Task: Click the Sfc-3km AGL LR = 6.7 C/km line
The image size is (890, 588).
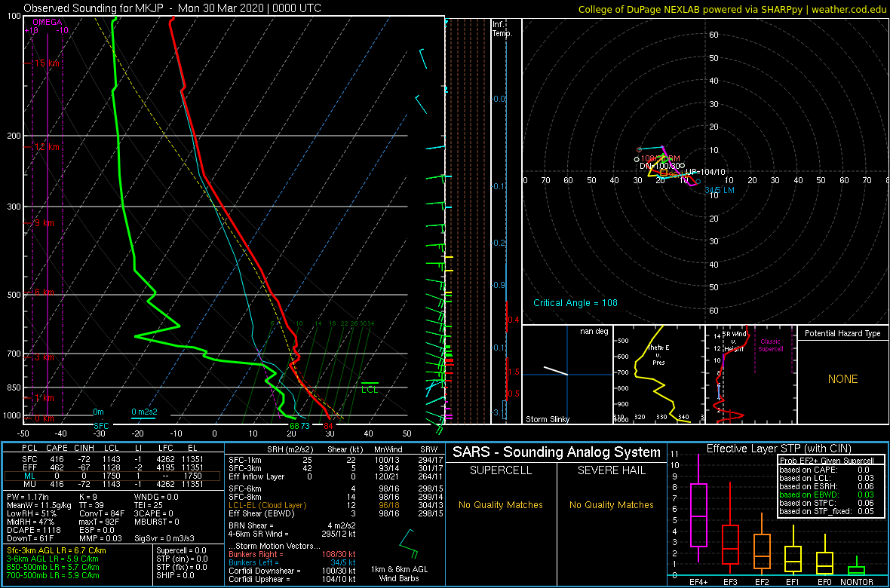Action: click(x=57, y=550)
